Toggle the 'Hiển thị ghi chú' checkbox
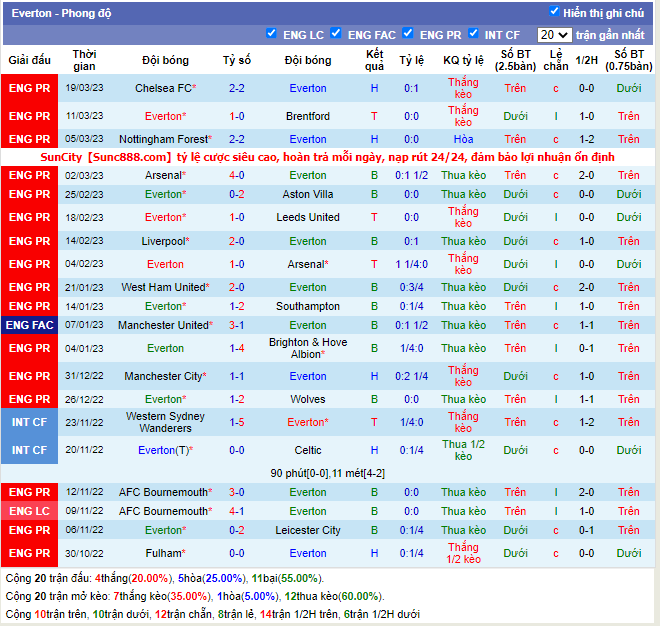The image size is (660, 626). [555, 12]
